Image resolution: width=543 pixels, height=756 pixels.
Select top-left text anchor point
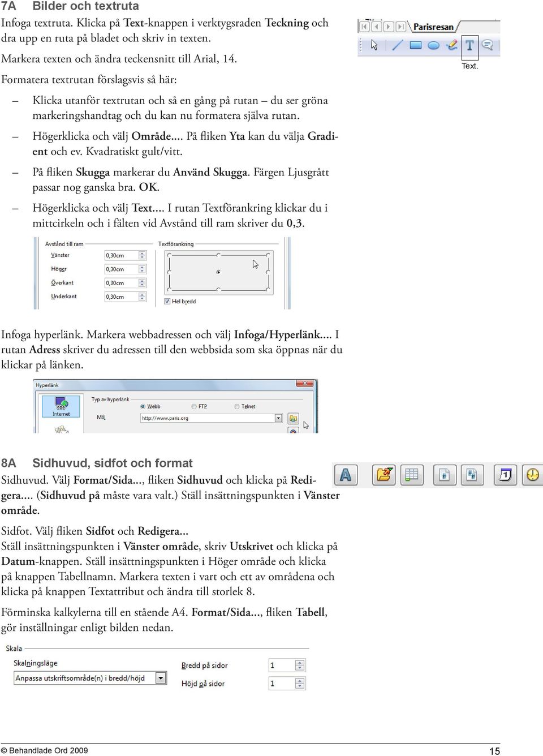169,254
